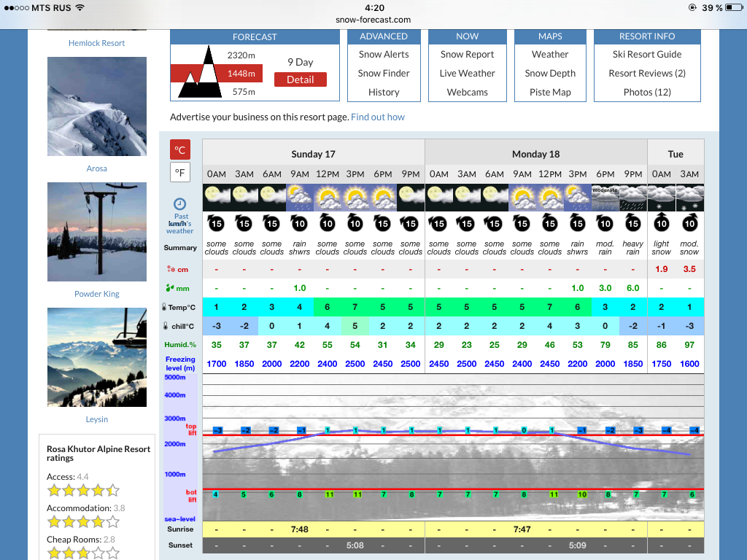Image resolution: width=747 pixels, height=560 pixels.
Task: Open the Piste Map
Action: tap(550, 93)
